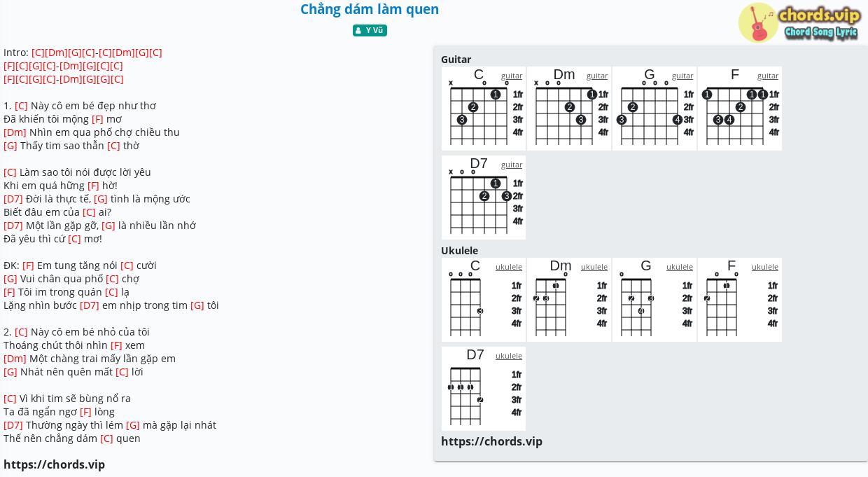868x477 pixels.
Task: Click the chords.vip guitar logo icon
Action: pos(758,22)
